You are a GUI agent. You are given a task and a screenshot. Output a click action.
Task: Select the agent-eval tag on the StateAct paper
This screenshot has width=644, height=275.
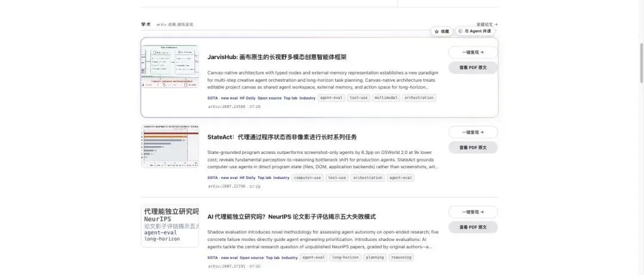click(x=401, y=178)
